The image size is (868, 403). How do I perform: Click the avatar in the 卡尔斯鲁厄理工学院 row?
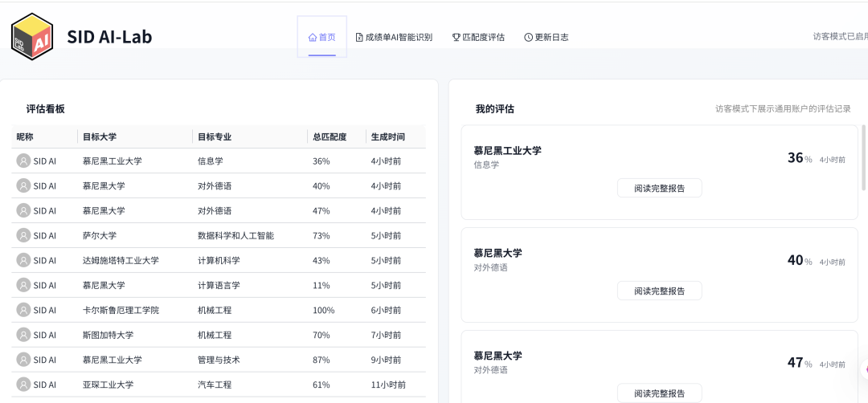[x=23, y=310]
